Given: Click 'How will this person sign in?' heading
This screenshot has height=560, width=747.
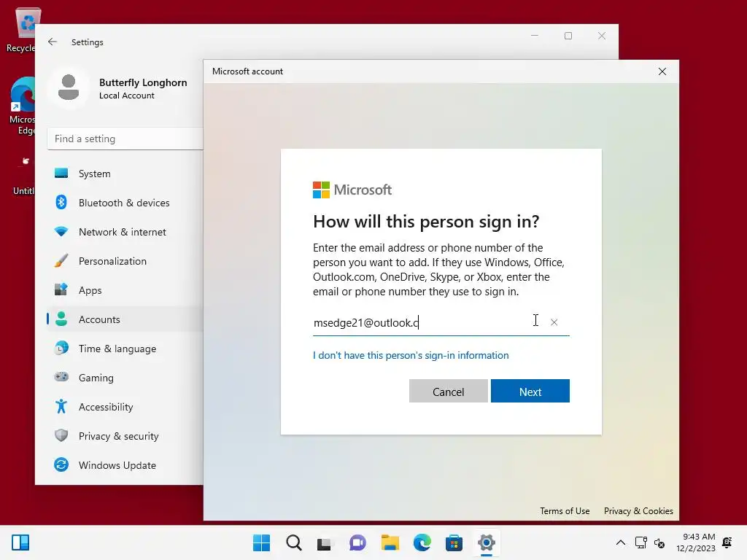Looking at the screenshot, I should click(426, 222).
